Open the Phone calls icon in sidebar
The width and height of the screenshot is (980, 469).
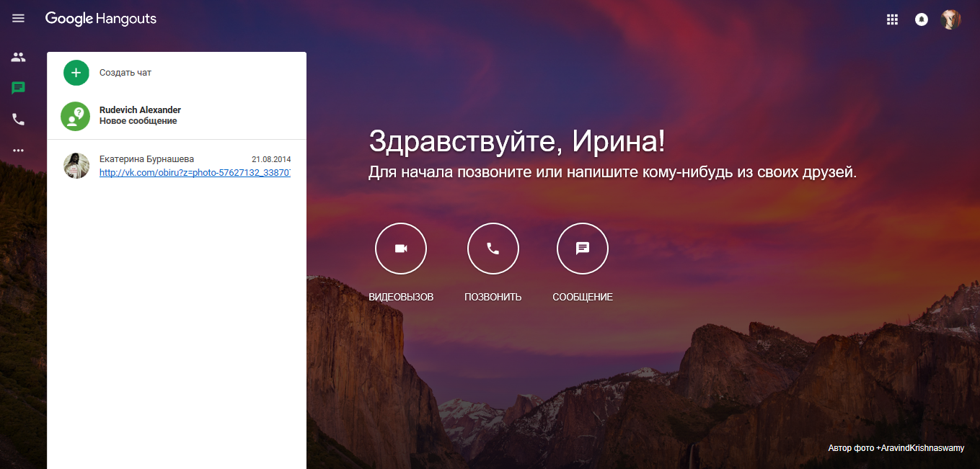(18, 119)
